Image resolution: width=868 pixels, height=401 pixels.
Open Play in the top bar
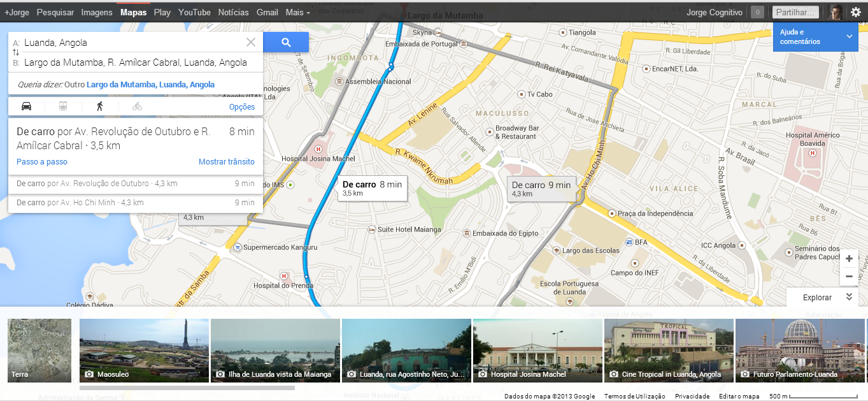(x=162, y=12)
